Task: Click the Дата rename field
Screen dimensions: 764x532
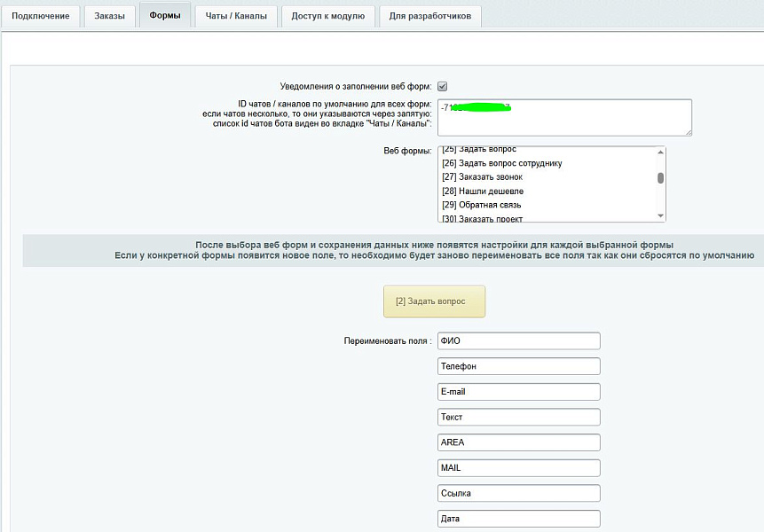Action: coord(519,519)
